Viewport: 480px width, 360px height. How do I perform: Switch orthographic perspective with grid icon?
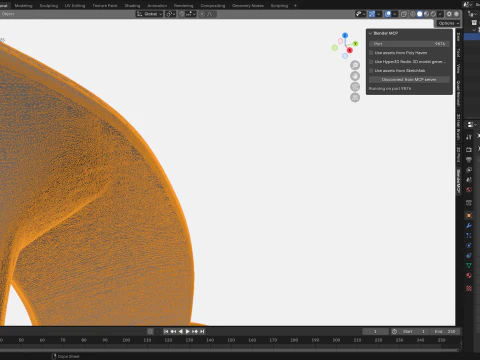coord(355,98)
